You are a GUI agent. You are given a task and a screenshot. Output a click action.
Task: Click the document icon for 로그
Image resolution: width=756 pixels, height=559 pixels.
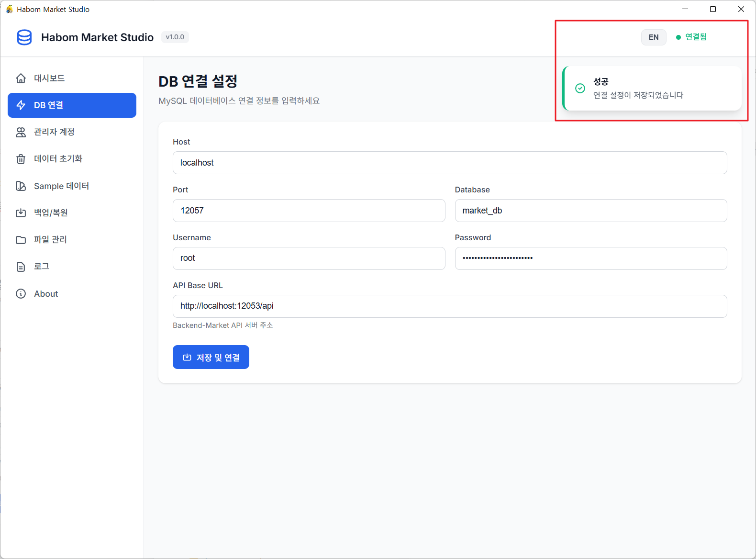click(21, 267)
